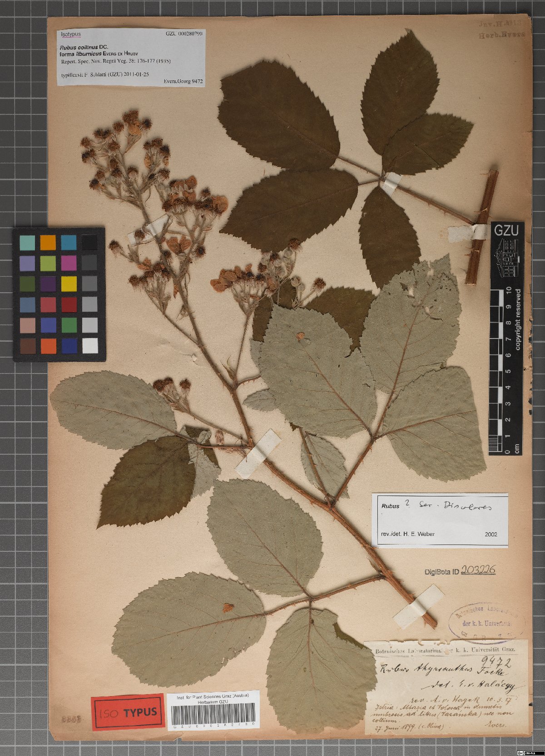Select the brown swatch in the chart's bottom row
The image size is (545, 756).
27,346
